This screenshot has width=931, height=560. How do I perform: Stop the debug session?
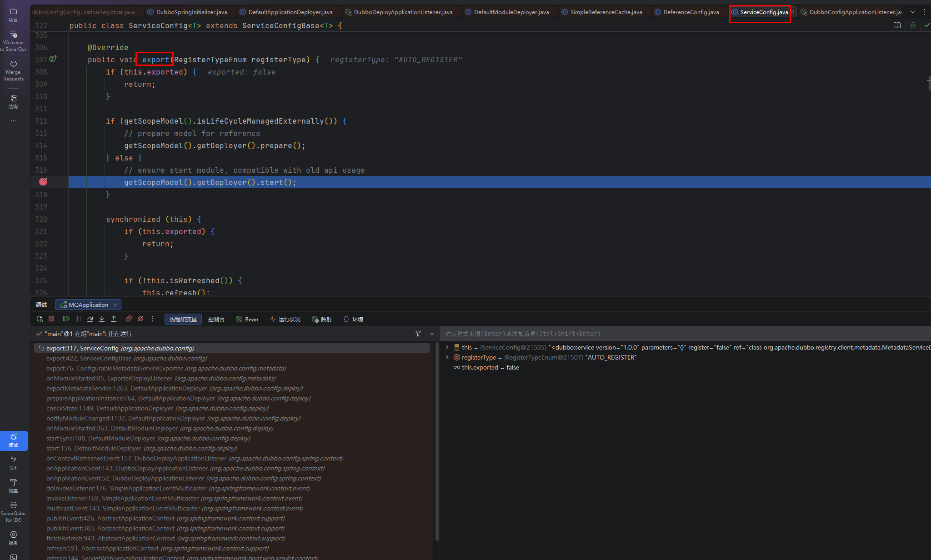pyautogui.click(x=51, y=319)
